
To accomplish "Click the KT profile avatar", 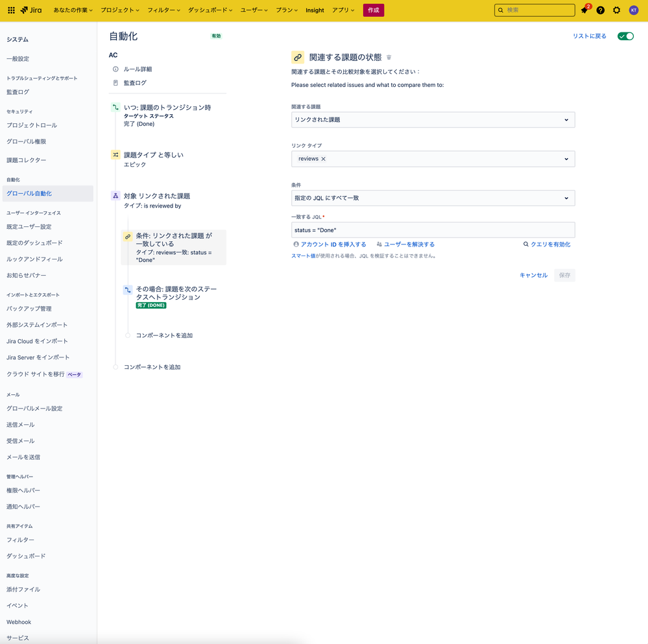I will click(634, 10).
